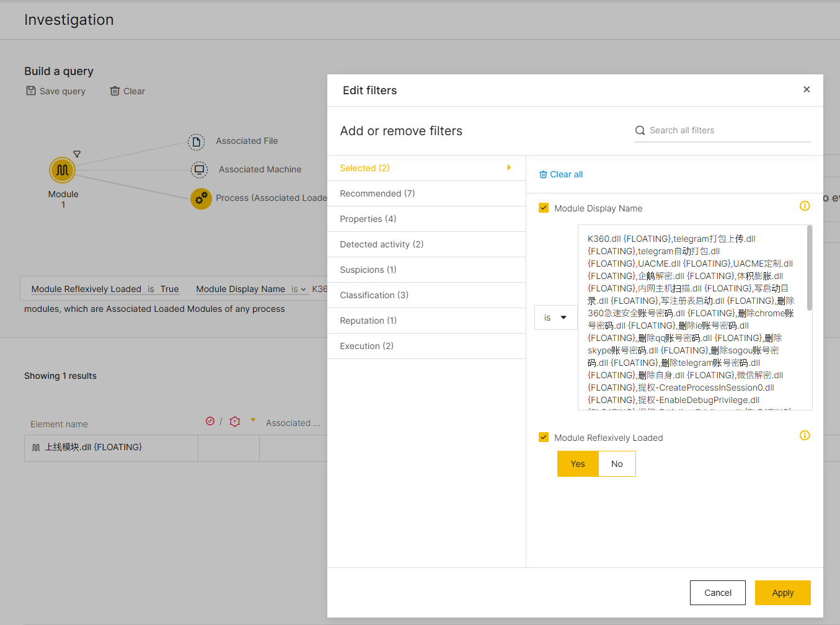Click the module names text area scrollbar
This screenshot has height=625, width=840.
[x=809, y=268]
